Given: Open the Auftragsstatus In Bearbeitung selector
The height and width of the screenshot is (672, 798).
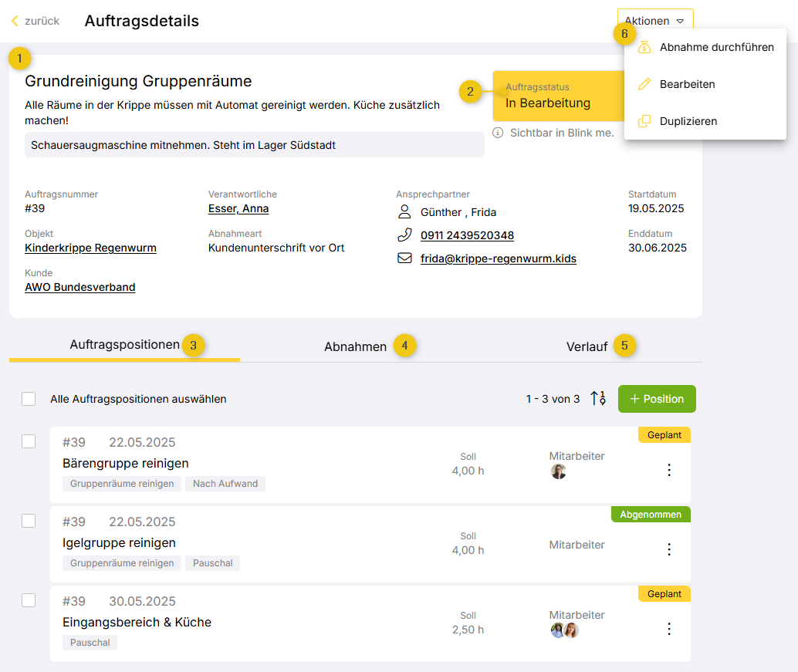Looking at the screenshot, I should 557,96.
